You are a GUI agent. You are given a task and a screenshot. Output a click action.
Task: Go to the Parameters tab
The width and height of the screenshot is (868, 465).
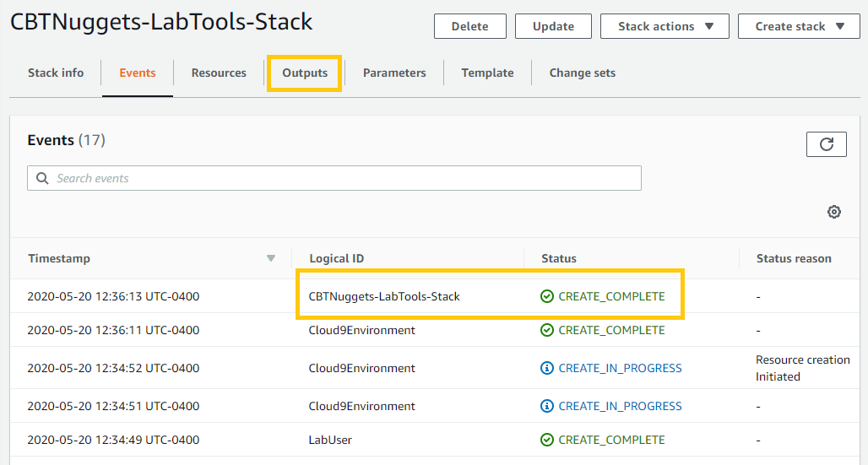click(394, 73)
